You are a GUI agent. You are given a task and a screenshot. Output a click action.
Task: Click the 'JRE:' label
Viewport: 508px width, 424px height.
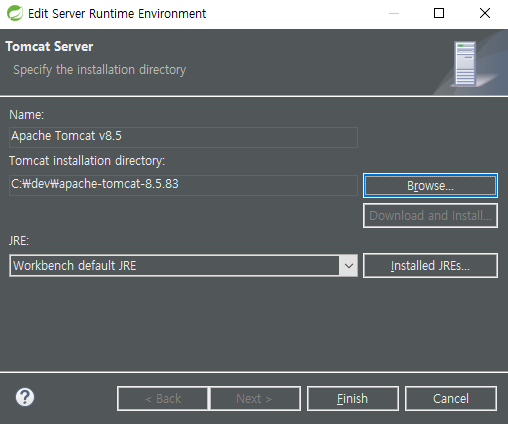coord(19,240)
